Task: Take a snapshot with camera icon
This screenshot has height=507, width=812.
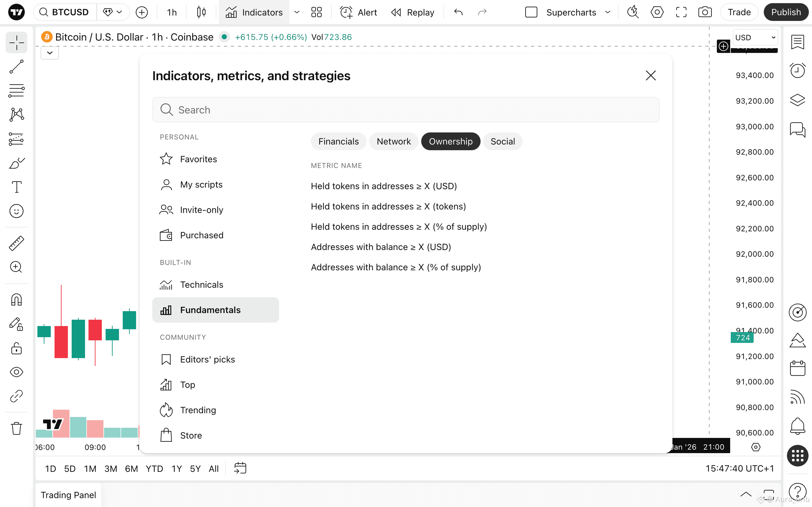Action: tap(704, 12)
